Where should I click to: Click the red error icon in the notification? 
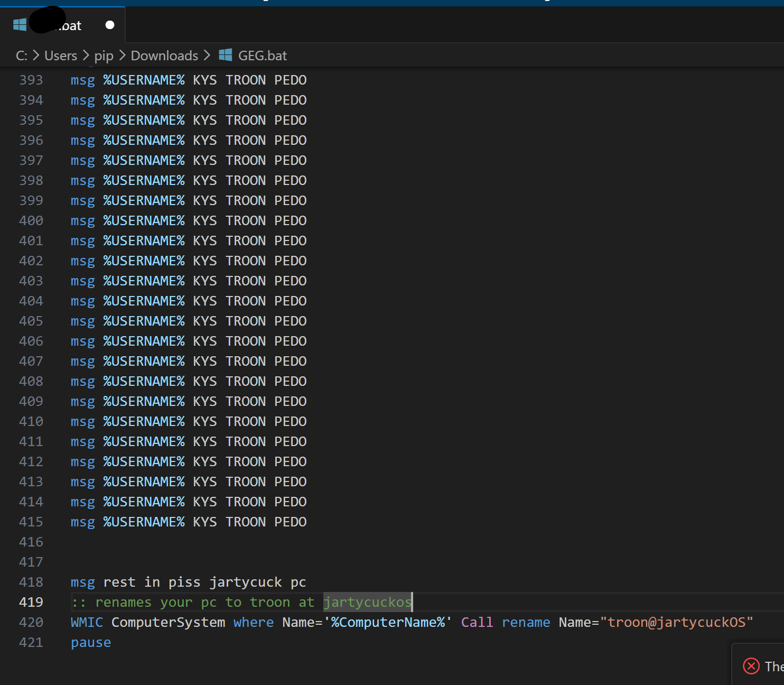pyautogui.click(x=751, y=666)
